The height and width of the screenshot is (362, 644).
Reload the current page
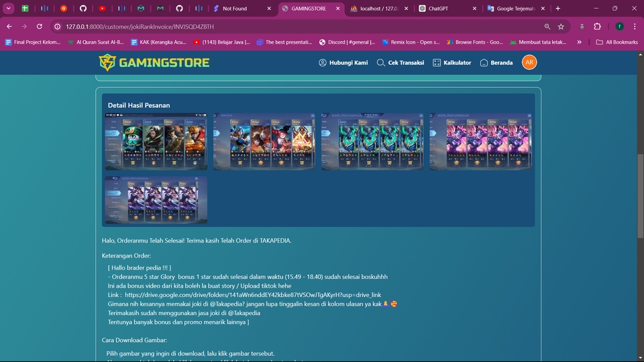coord(40,26)
